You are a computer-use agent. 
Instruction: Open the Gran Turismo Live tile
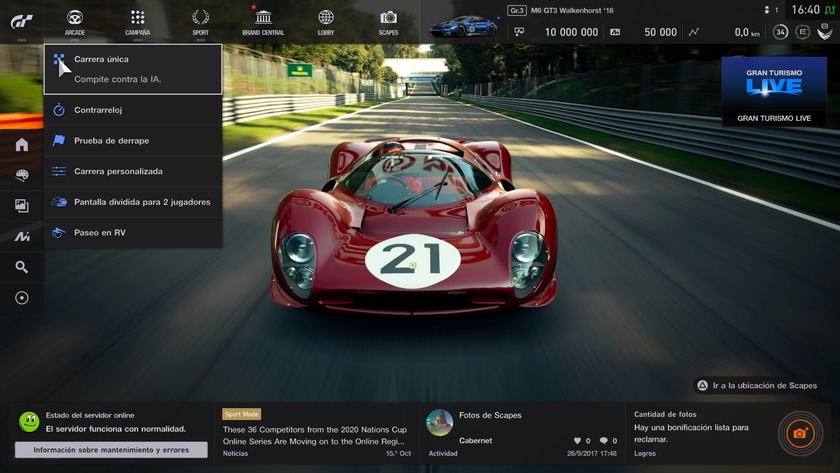tap(774, 91)
